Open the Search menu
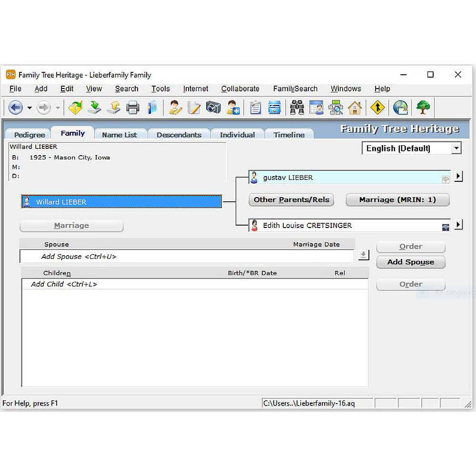 (127, 89)
